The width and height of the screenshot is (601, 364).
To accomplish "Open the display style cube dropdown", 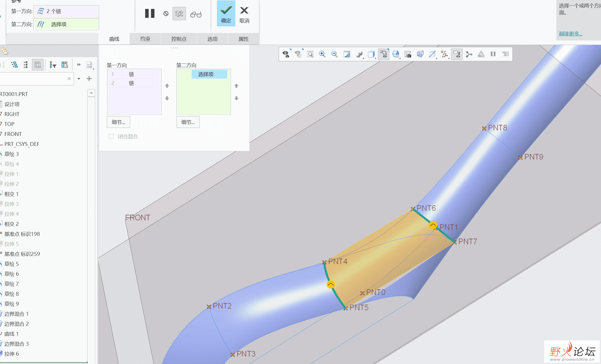I will pyautogui.click(x=372, y=54).
